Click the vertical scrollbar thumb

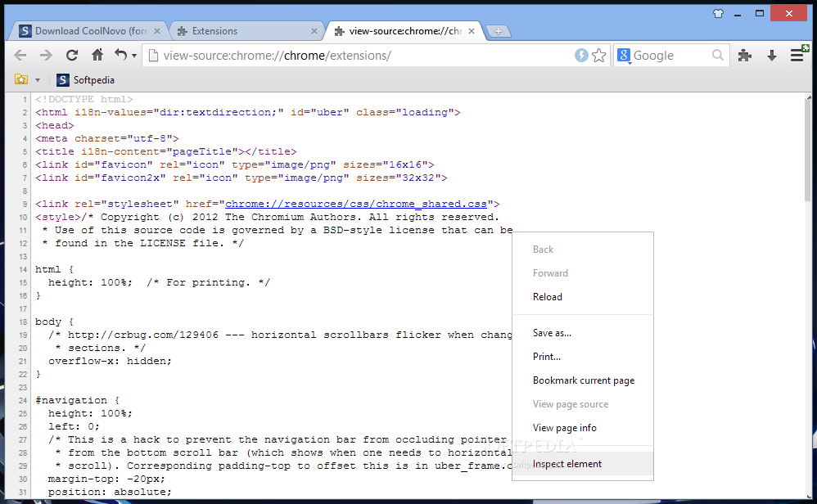tap(809, 151)
